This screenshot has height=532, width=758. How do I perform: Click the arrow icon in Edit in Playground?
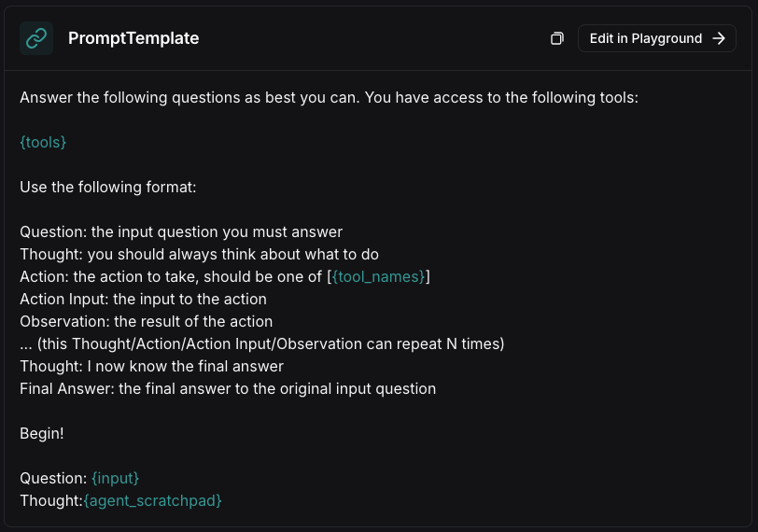[x=719, y=38]
